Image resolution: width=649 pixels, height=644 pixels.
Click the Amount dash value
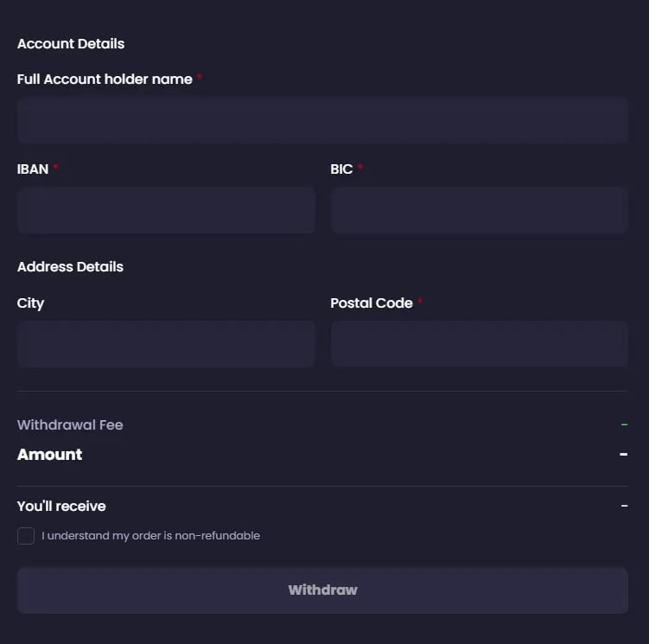[x=623, y=455]
